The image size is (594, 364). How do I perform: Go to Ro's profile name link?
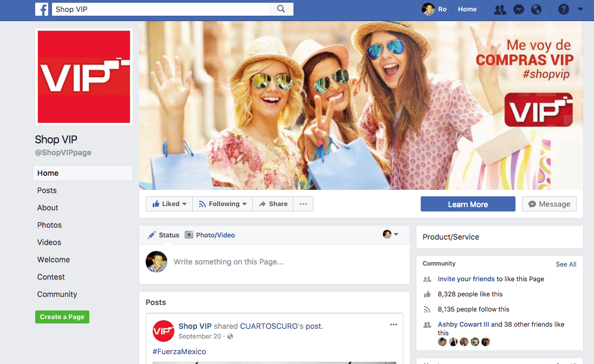(x=442, y=9)
